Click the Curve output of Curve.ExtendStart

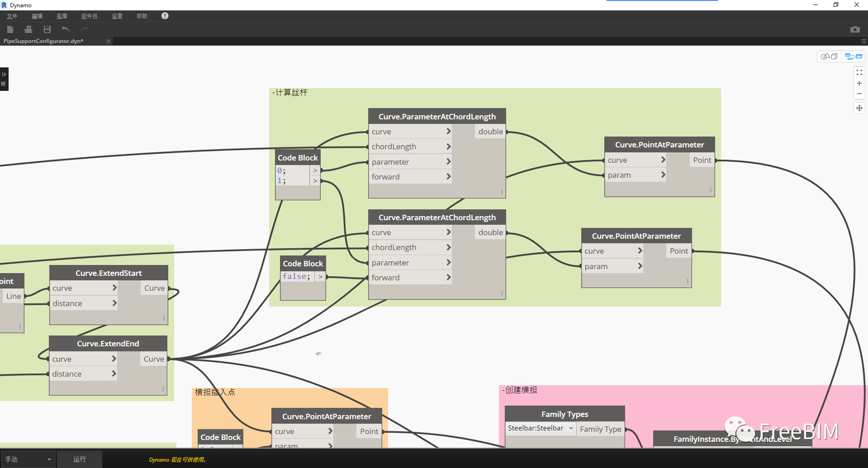pos(154,288)
